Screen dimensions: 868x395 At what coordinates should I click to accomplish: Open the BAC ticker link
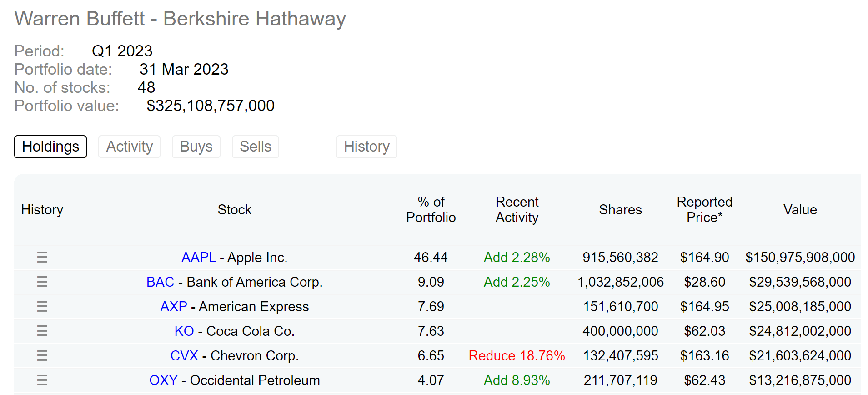point(160,282)
